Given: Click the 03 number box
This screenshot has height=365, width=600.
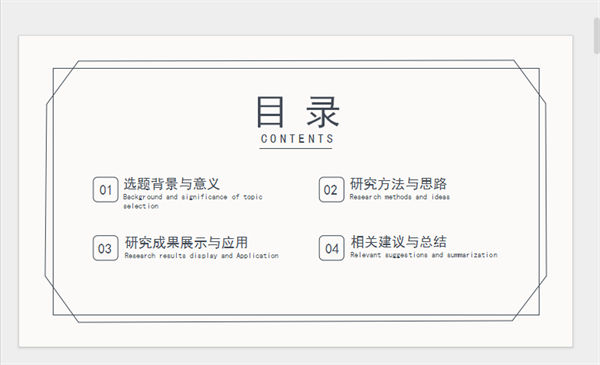Looking at the screenshot, I should pos(105,248).
